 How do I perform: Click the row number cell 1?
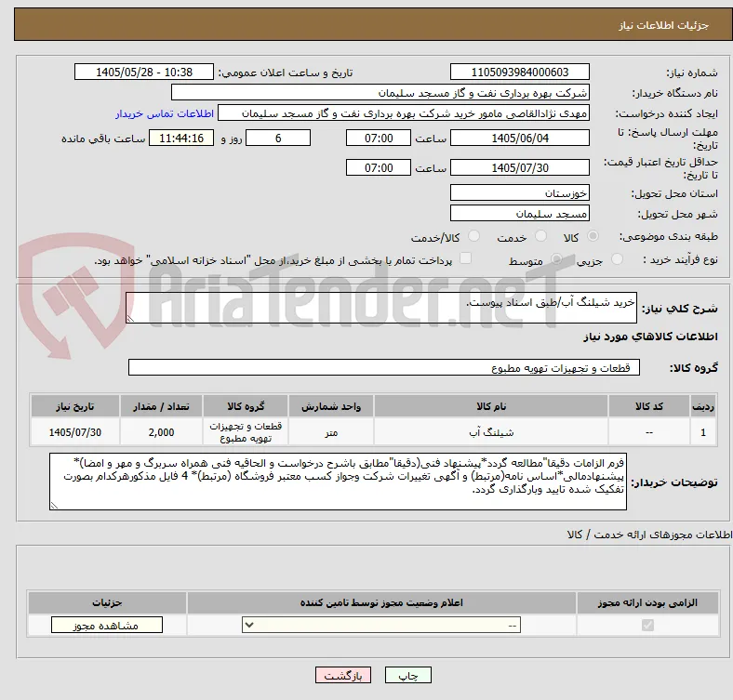tap(702, 432)
